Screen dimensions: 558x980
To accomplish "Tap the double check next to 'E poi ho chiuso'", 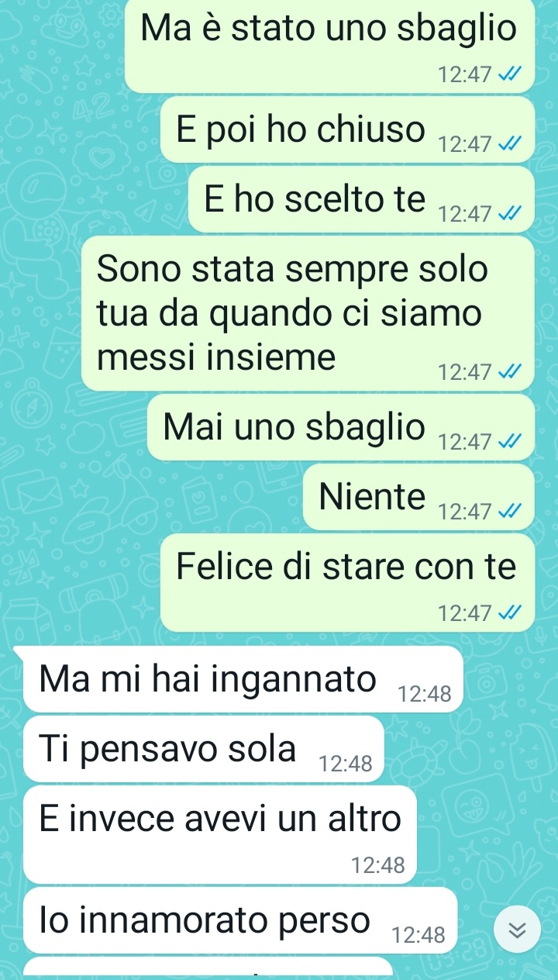I will [510, 145].
